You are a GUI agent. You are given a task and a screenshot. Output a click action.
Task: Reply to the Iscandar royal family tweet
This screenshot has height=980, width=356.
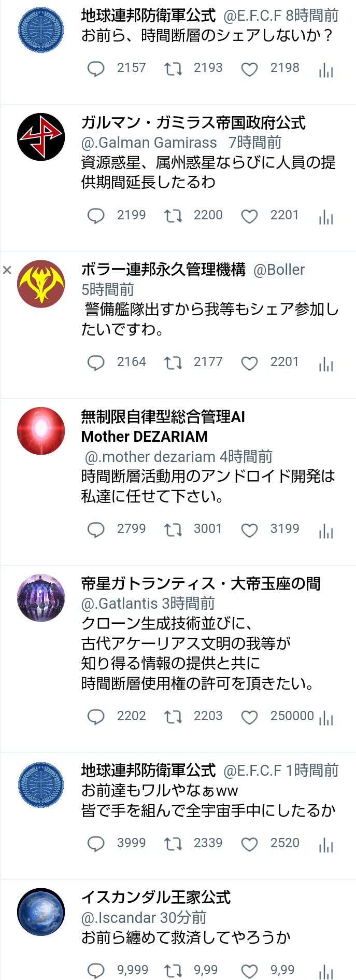pyautogui.click(x=96, y=971)
